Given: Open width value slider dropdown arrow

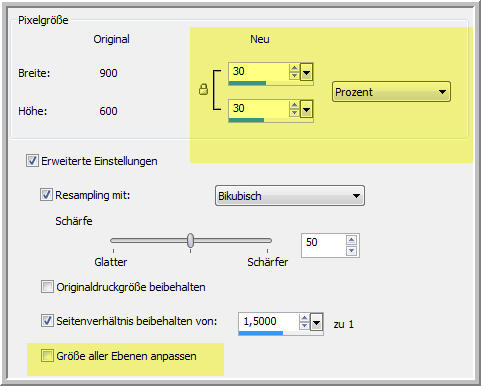Looking at the screenshot, I should click(x=306, y=72).
